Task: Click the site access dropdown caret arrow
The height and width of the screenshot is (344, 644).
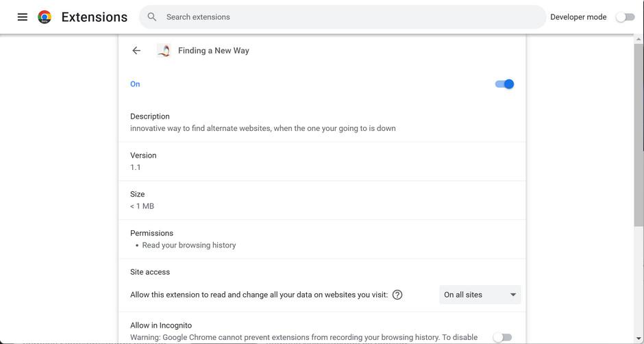Action: [x=513, y=295]
